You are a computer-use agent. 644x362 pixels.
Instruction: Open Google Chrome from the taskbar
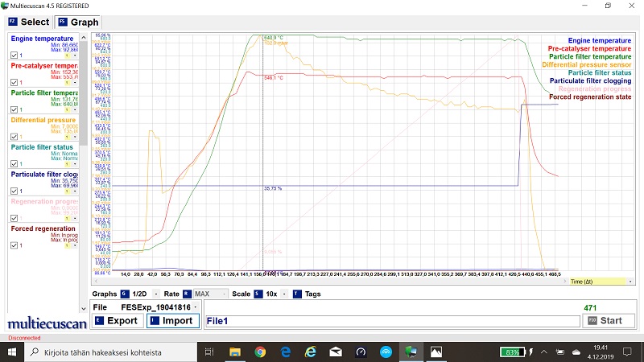point(260,352)
